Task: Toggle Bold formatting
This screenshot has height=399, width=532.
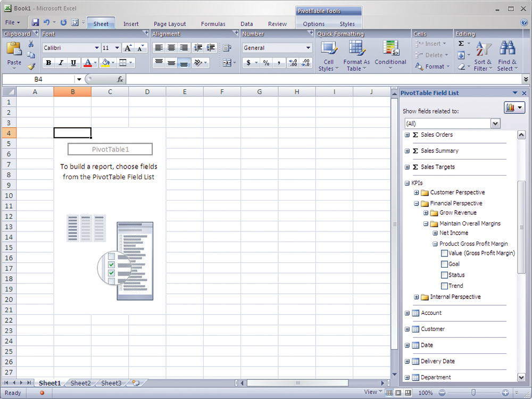Action: coord(48,63)
